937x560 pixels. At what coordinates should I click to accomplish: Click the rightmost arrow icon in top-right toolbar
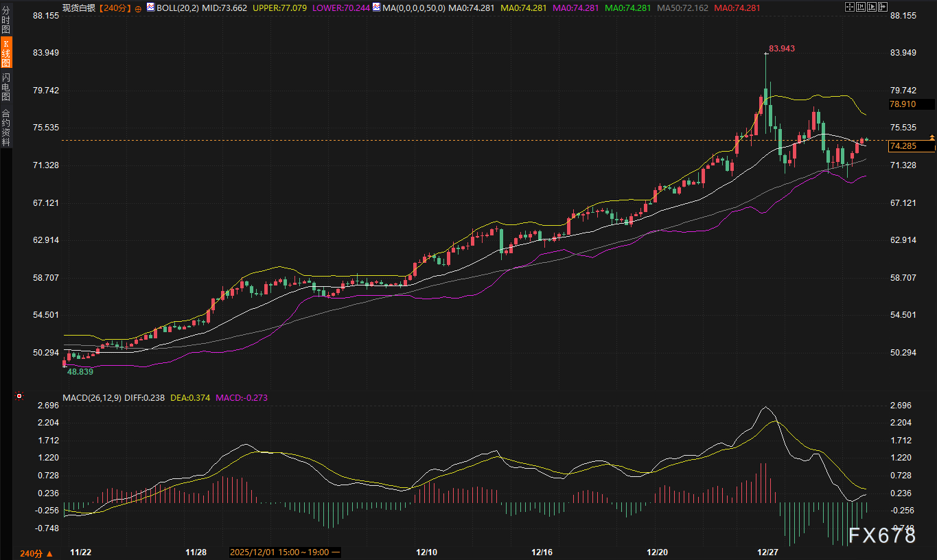click(x=883, y=8)
